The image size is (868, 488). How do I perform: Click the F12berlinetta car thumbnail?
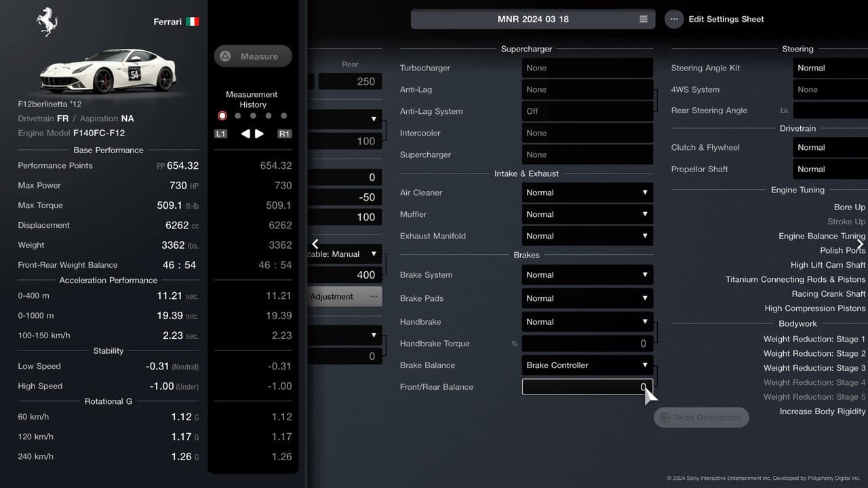click(107, 71)
